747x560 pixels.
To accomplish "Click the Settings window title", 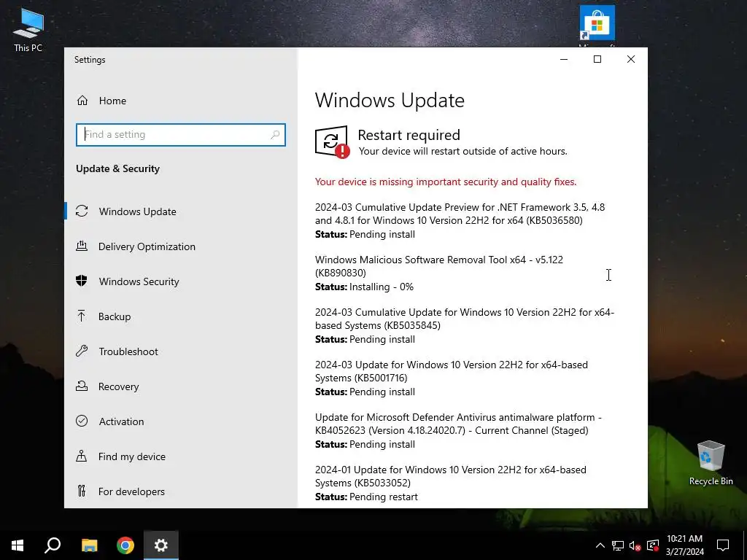I will [90, 60].
